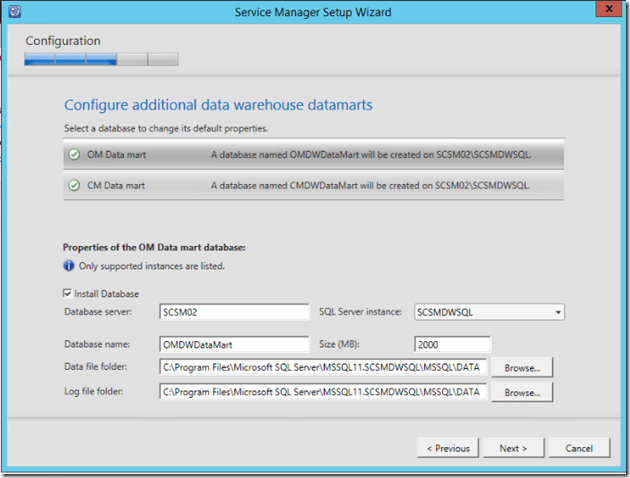Image resolution: width=630 pixels, height=478 pixels.
Task: Click the Configuration progress bar
Action: click(101, 59)
